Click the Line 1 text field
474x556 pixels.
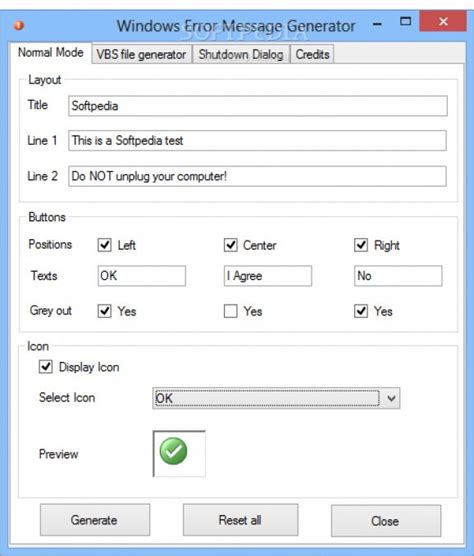pos(257,140)
